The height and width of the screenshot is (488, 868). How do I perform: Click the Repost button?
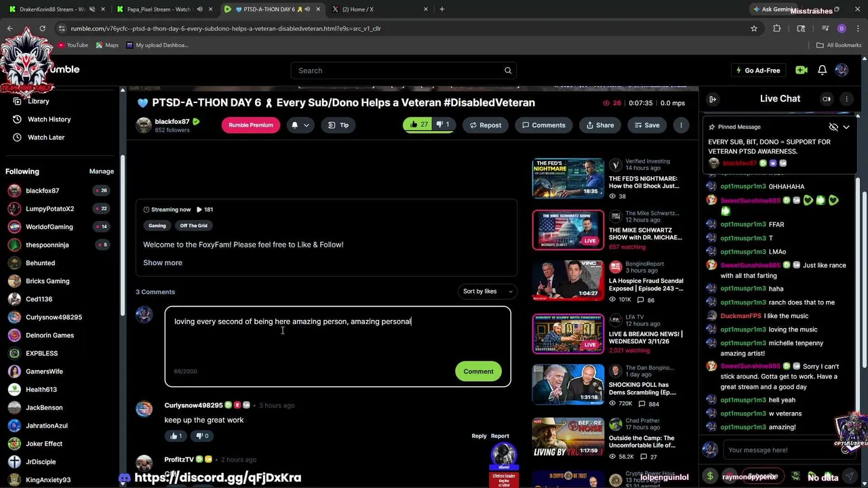click(486, 125)
